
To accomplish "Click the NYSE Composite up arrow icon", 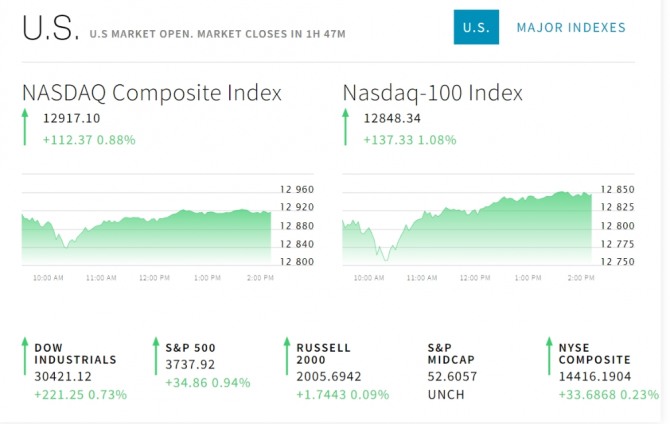I will click(548, 357).
